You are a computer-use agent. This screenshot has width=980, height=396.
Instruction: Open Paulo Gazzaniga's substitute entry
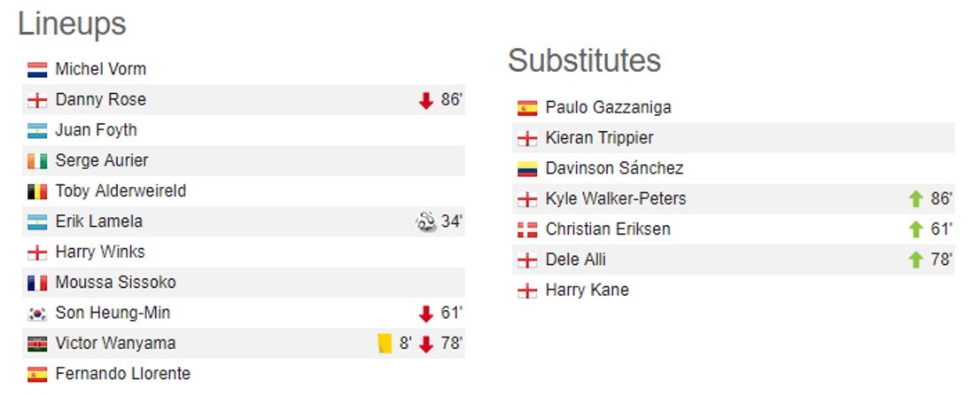pos(608,107)
